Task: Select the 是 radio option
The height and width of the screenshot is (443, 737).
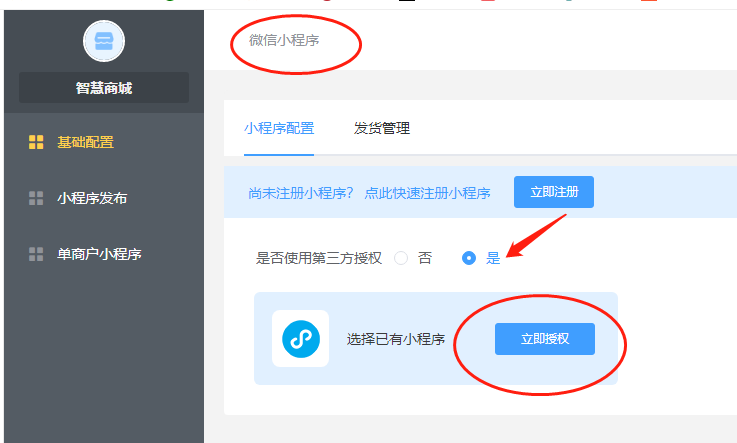Action: 469,258
